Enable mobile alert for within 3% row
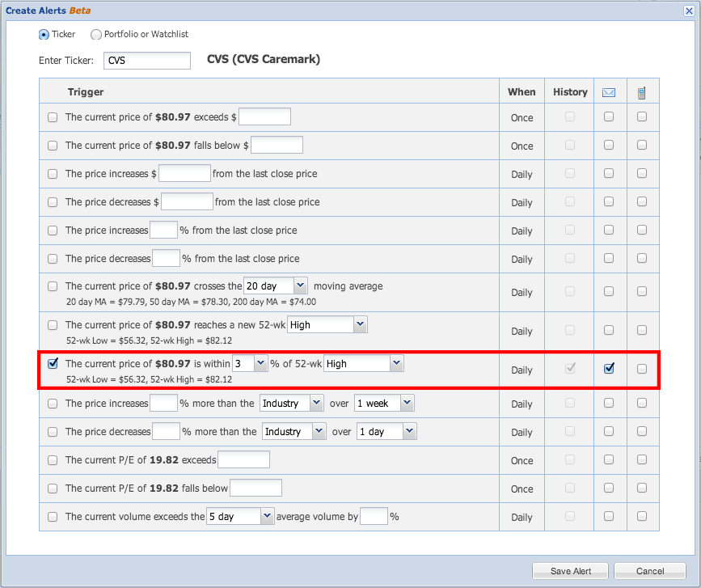 (x=641, y=369)
